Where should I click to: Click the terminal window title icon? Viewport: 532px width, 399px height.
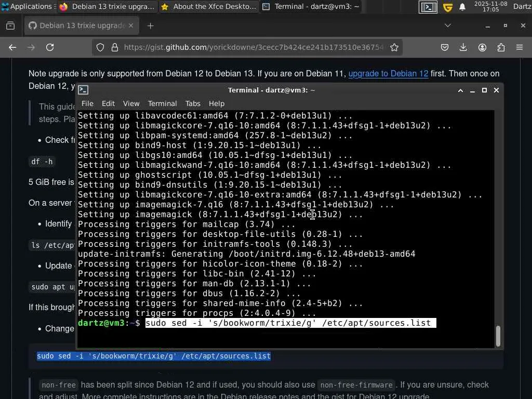pyautogui.click(x=84, y=90)
